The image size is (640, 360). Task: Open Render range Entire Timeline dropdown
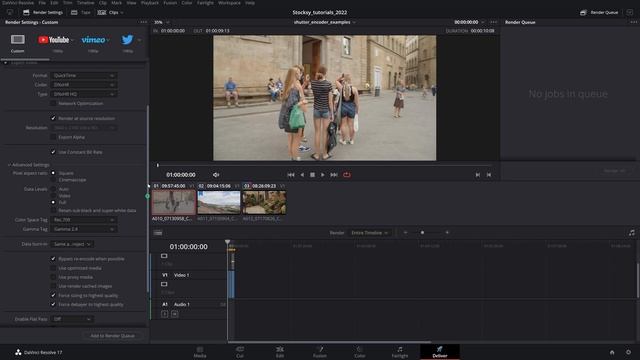[x=369, y=233]
